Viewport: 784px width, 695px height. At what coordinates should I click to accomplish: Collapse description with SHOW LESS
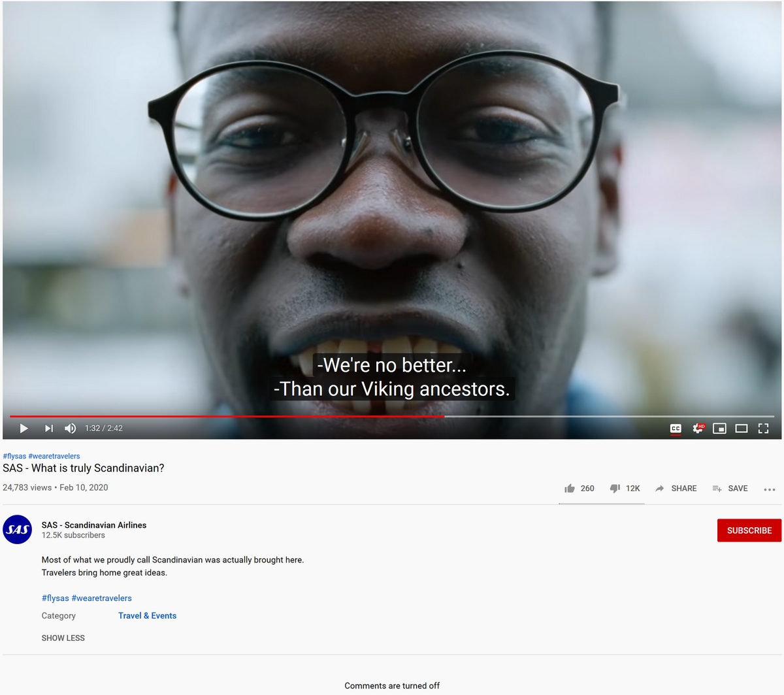click(63, 638)
